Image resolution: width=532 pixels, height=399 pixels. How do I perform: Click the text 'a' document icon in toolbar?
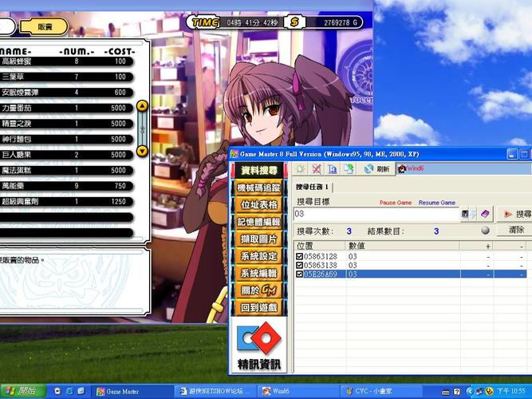333,168
